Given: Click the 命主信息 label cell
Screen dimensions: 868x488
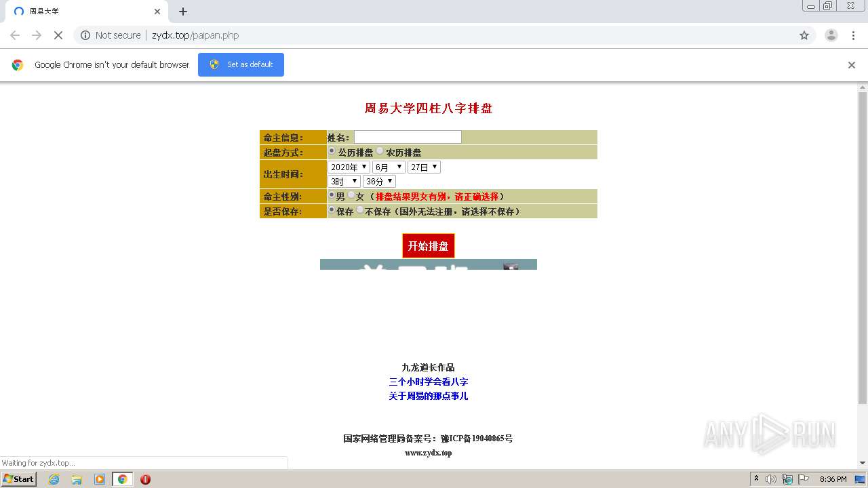Looking at the screenshot, I should pyautogui.click(x=293, y=138).
